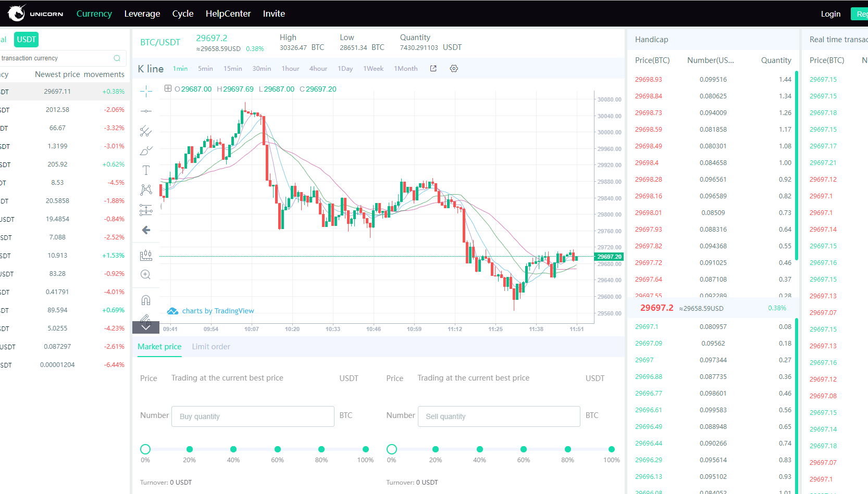Expand the chart legend plus box
868x494 pixels.
coord(168,88)
